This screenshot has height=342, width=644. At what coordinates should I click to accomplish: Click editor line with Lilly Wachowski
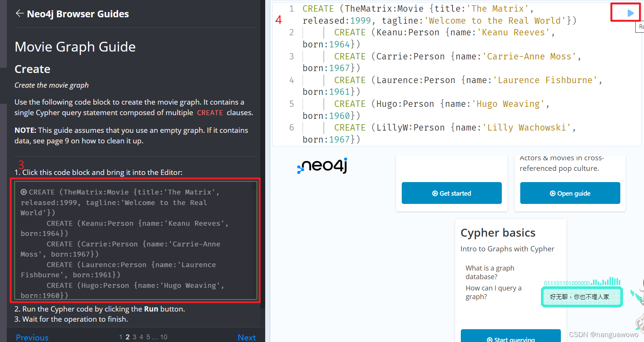439,133
